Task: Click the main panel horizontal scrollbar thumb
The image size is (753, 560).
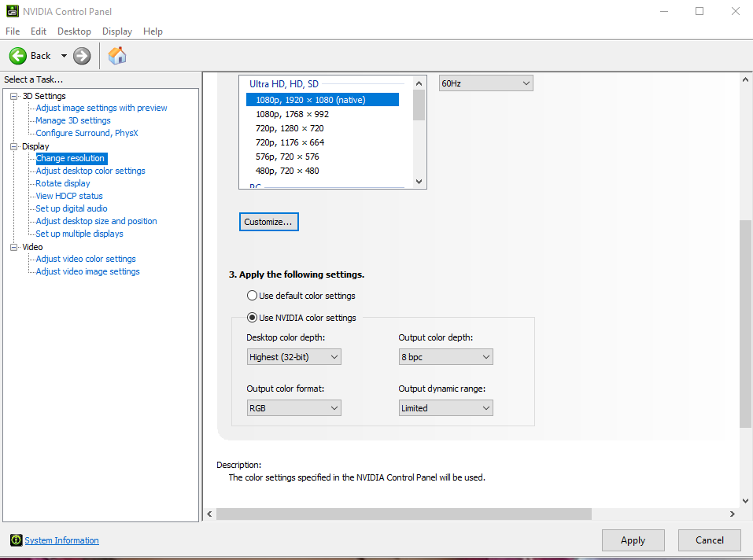Action: tap(404, 514)
